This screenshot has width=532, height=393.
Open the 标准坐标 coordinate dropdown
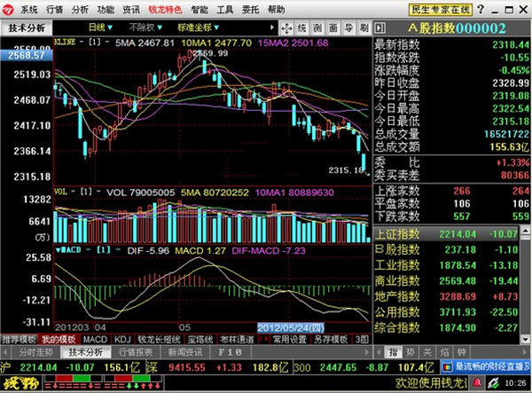198,28
